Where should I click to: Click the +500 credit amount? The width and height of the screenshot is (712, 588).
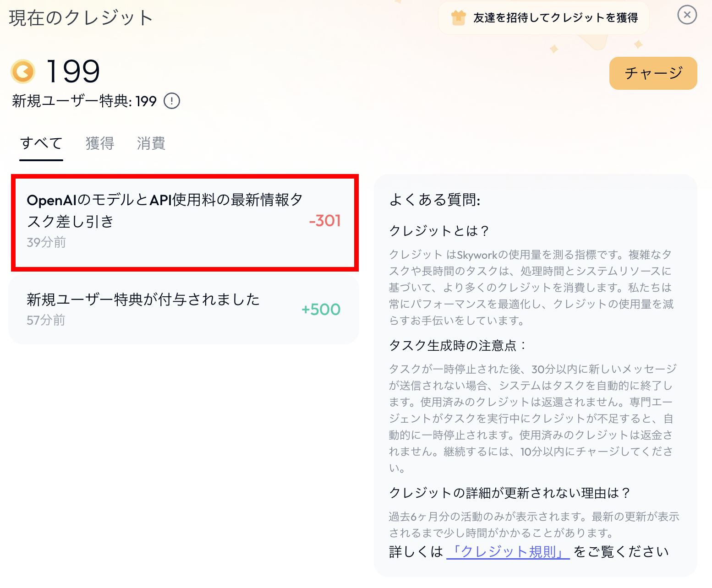(x=321, y=310)
